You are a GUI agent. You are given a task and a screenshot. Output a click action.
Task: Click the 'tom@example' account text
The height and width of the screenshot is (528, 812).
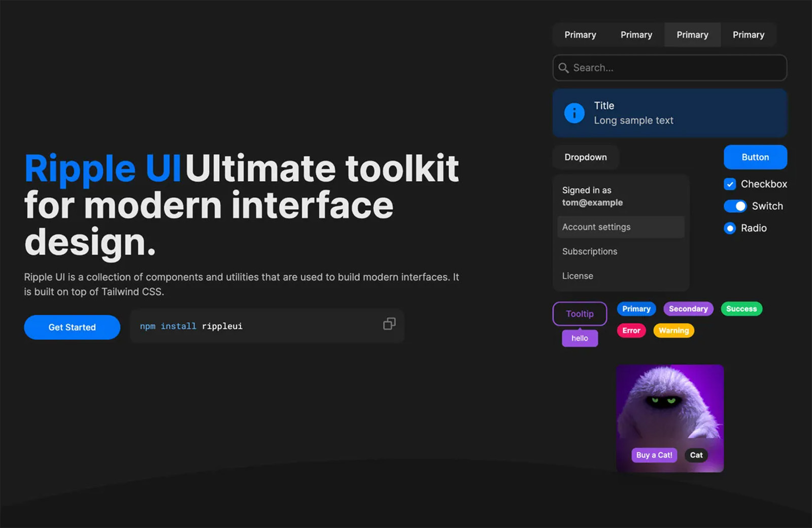point(592,203)
